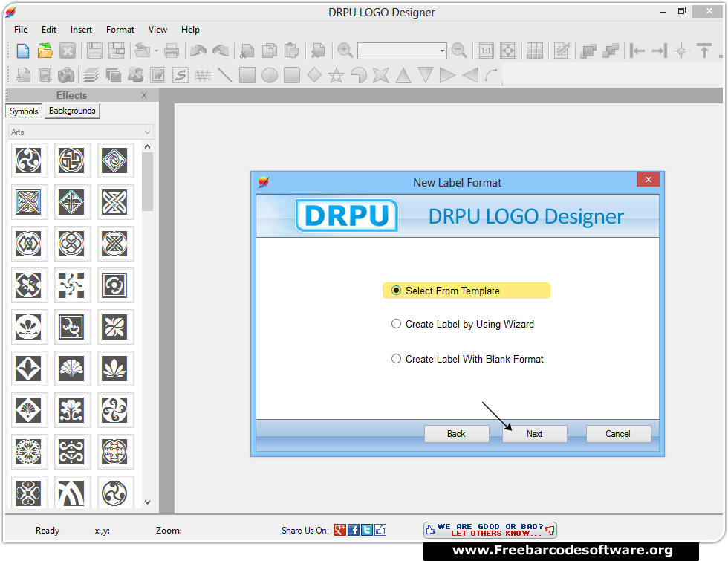Choose 'Create Label With Blank Format' option

tap(396, 359)
